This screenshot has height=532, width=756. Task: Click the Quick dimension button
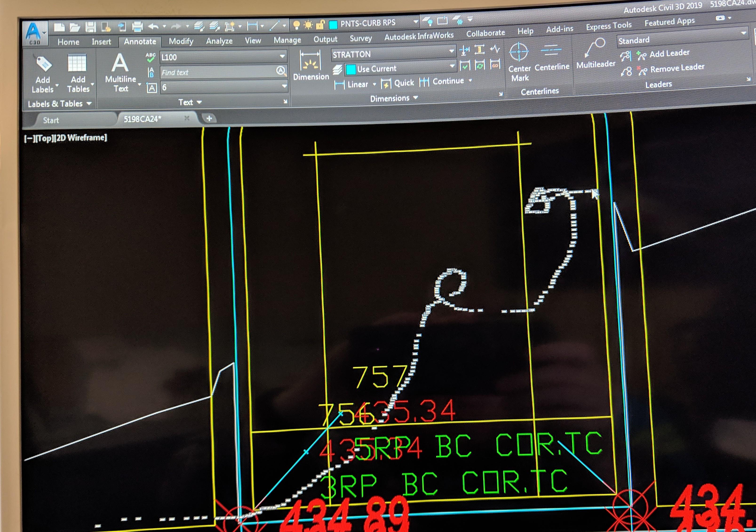click(x=397, y=83)
